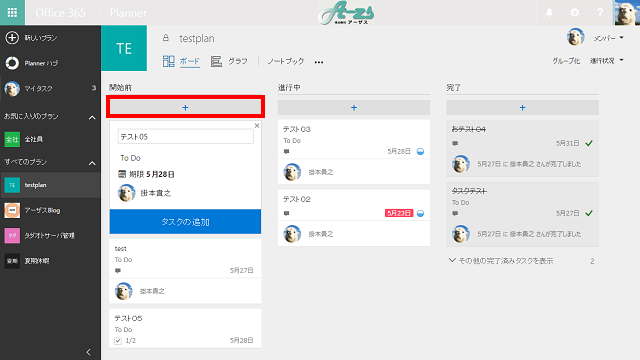Add a task in the 完了 column
Image resolution: width=640 pixels, height=360 pixels.
coord(522,107)
